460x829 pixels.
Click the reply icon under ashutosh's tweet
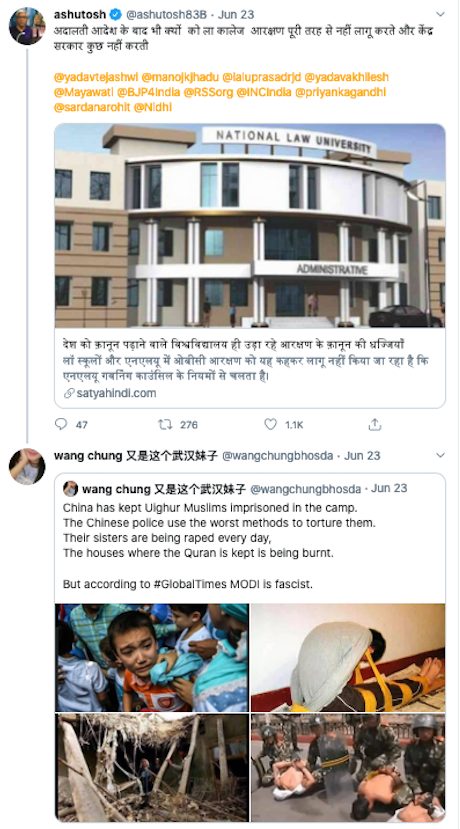click(61, 424)
